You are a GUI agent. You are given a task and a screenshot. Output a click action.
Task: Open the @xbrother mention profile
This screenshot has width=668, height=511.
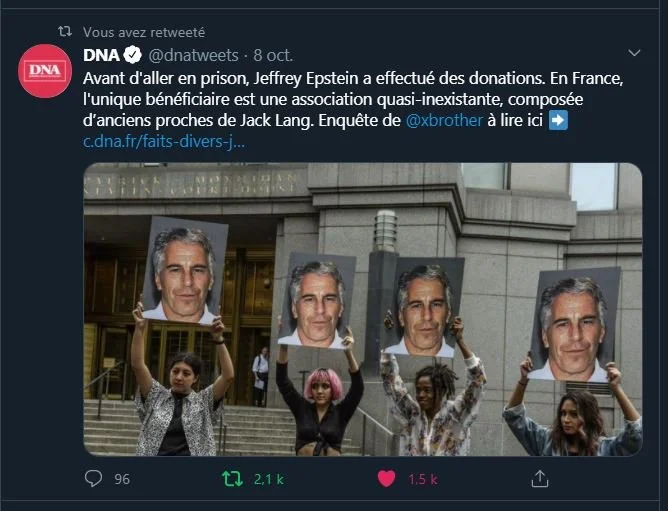(x=444, y=121)
